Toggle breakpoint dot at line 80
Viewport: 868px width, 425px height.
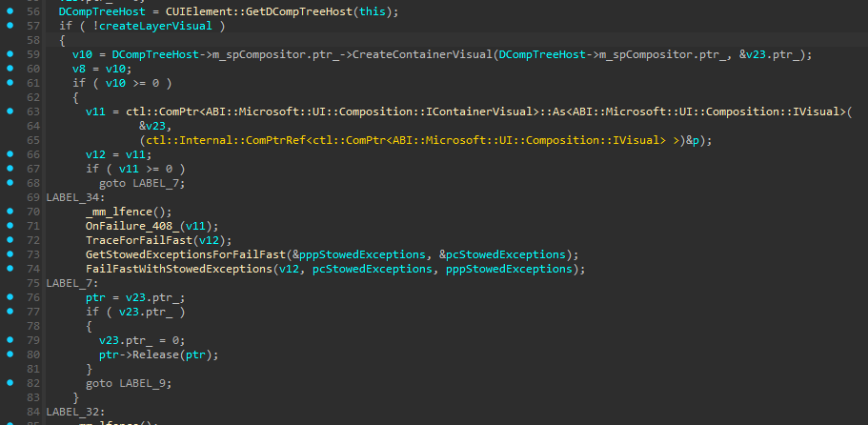click(x=9, y=354)
